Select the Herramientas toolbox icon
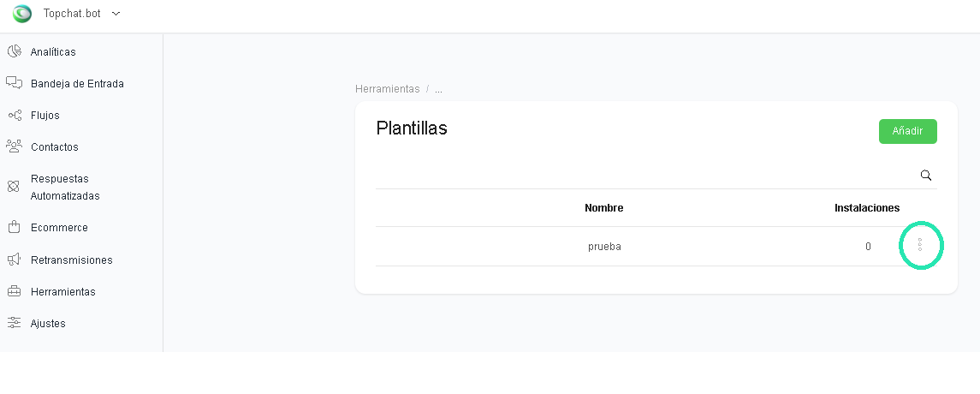 (14, 291)
